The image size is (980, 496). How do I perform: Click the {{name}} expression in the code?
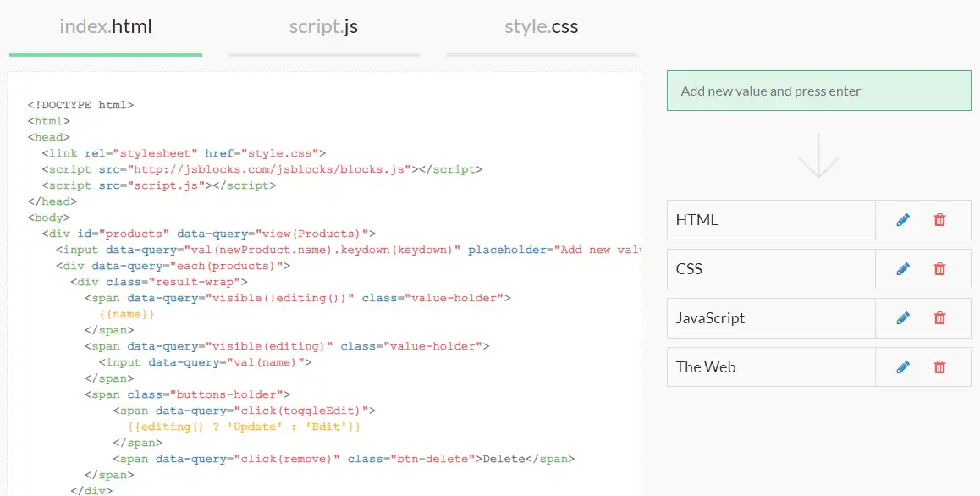[127, 314]
